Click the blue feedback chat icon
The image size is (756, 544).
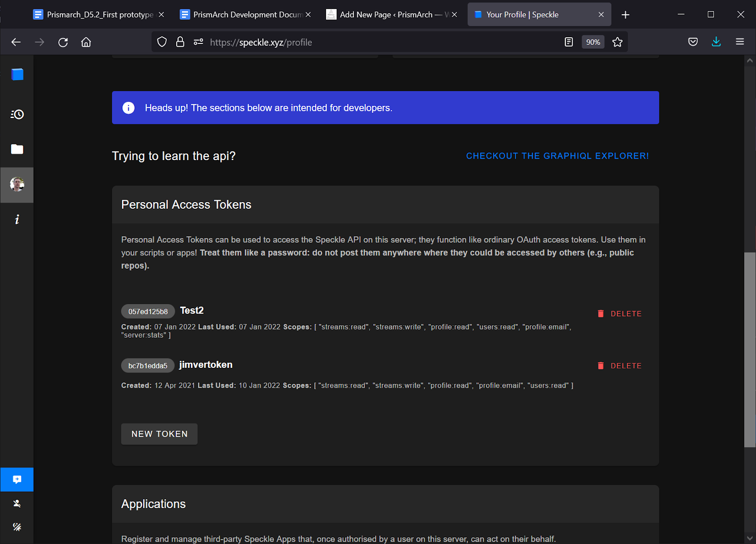(x=17, y=480)
